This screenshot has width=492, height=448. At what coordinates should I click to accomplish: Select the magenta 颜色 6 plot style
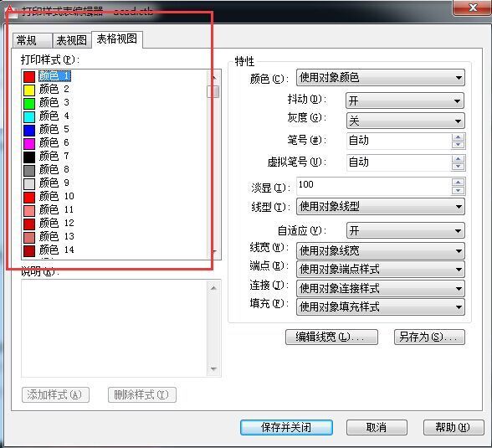coord(47,143)
